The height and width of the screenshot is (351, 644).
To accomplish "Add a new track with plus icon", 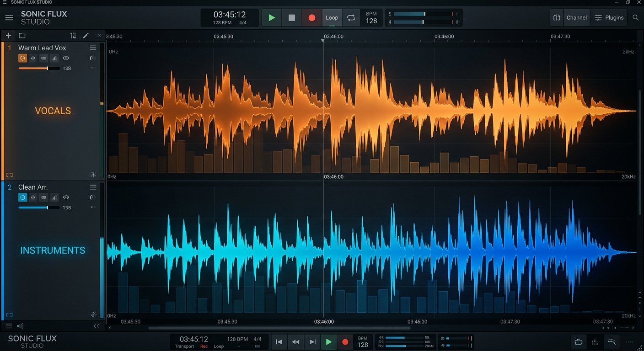I will pos(8,36).
